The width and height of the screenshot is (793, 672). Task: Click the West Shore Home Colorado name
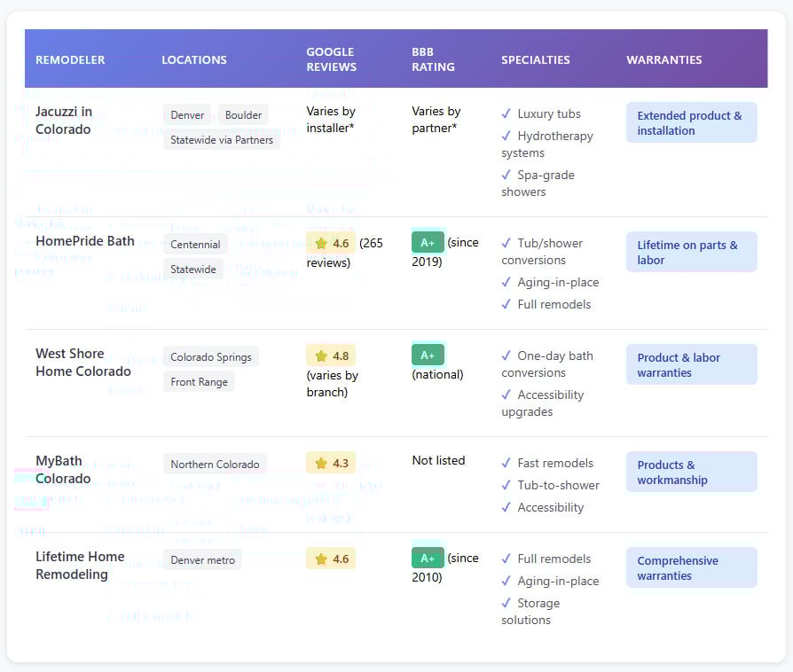pyautogui.click(x=82, y=363)
